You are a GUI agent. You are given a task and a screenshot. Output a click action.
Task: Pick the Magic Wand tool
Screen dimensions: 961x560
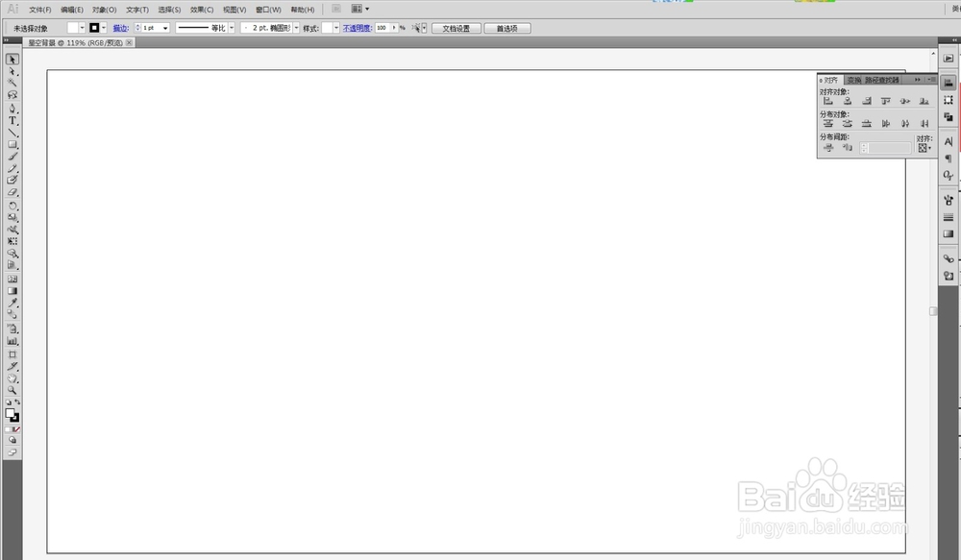[12, 83]
